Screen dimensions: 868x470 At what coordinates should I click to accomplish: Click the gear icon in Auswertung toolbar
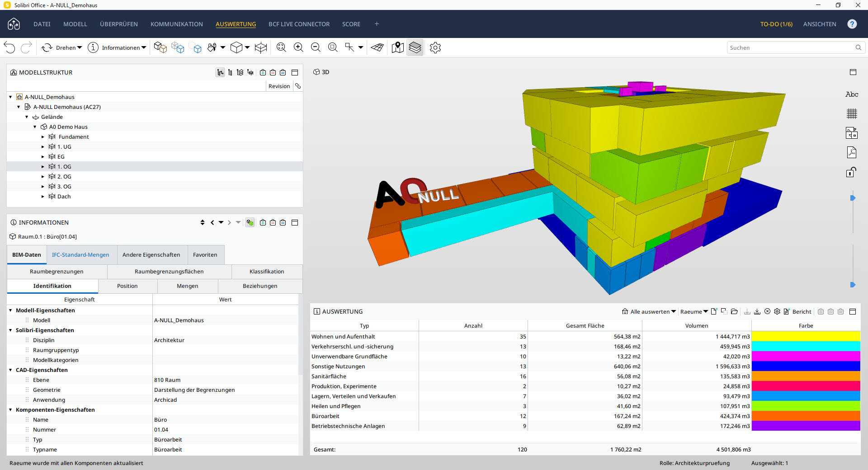coord(777,311)
